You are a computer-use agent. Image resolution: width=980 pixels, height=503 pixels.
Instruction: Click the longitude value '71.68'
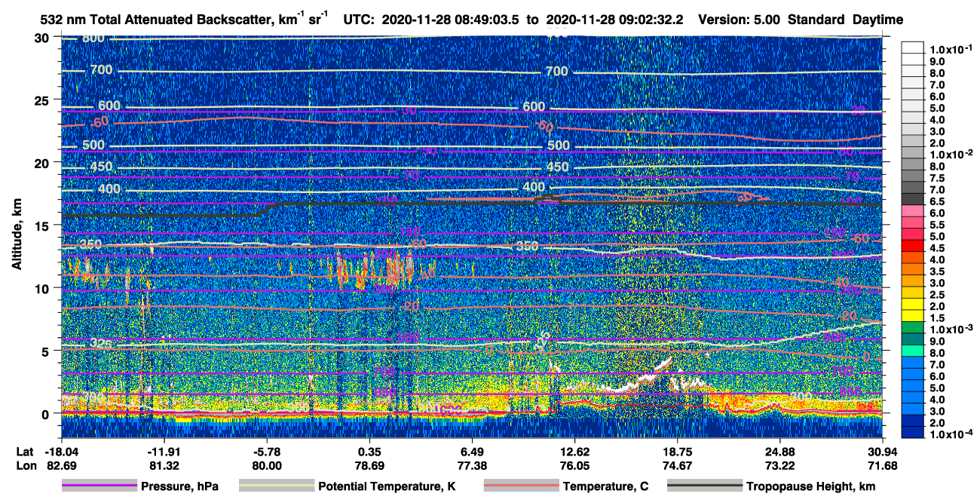(883, 465)
